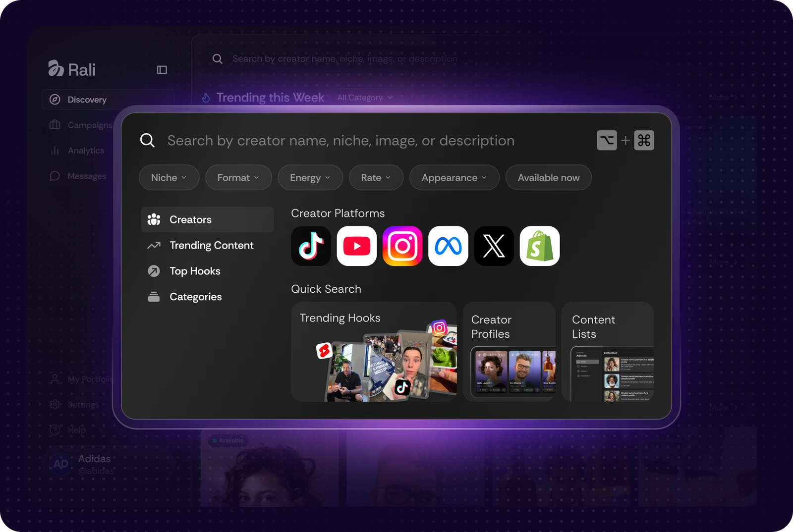Click the Trending this Week flame icon
This screenshot has width=793, height=532.
point(206,98)
